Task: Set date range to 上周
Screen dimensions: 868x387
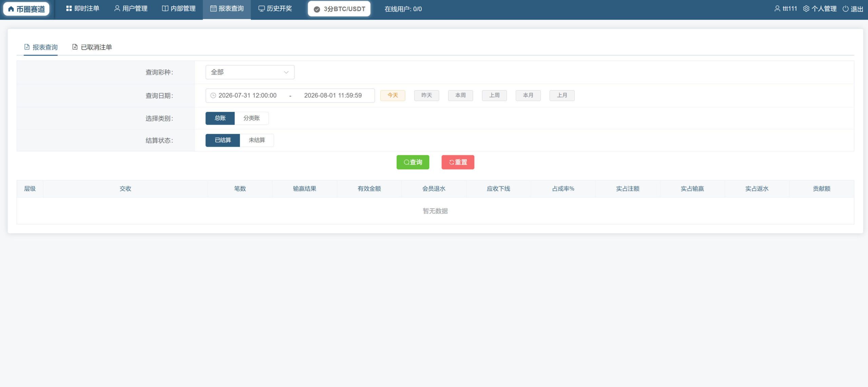Action: point(494,96)
